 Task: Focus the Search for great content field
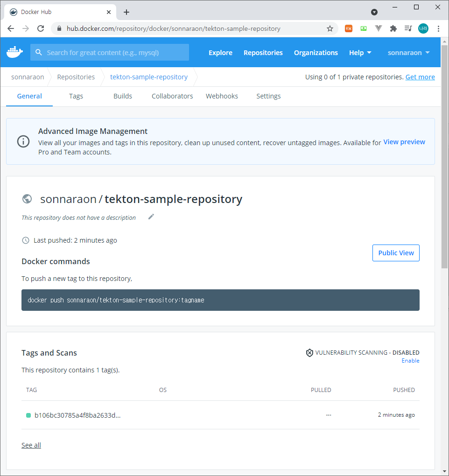tap(110, 52)
